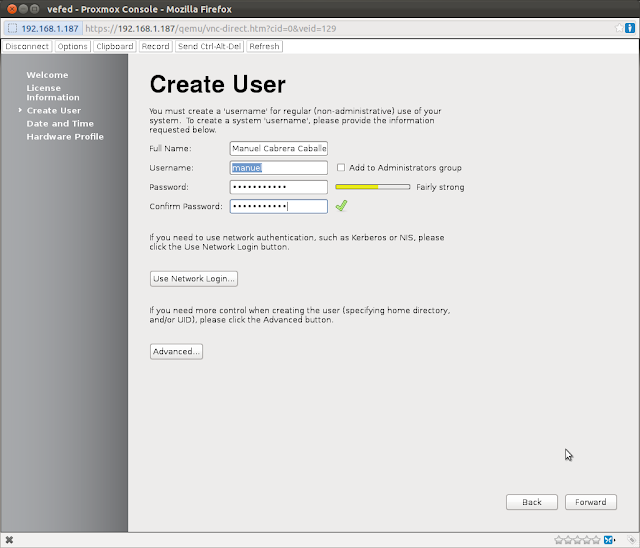Screen dimensions: 640x548
Task: Refresh the VNC console
Action: pyautogui.click(x=264, y=47)
